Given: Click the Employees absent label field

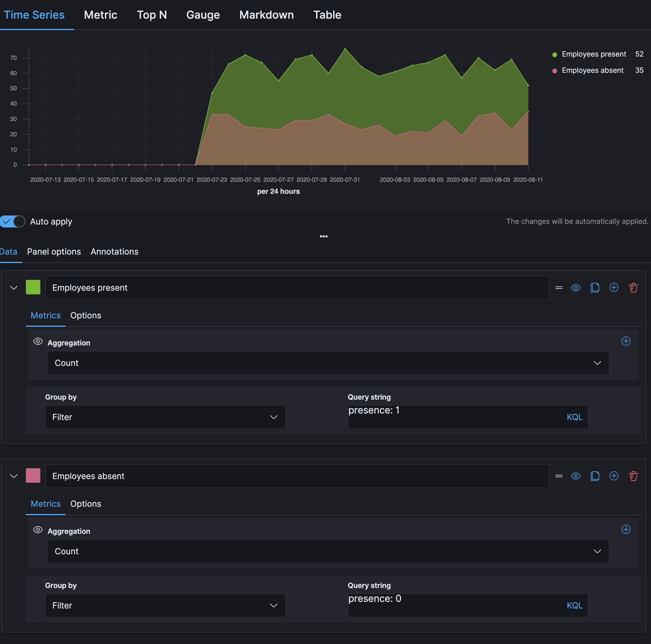Looking at the screenshot, I should pos(297,476).
